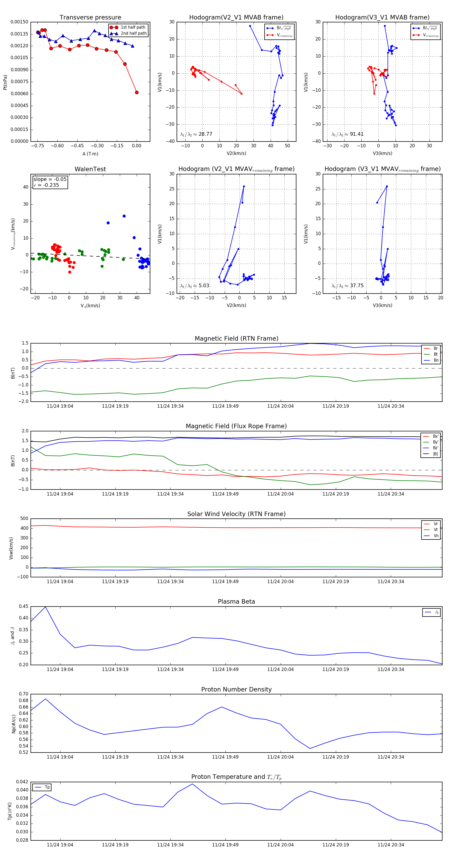Click the "Tp(10⁶K)" y-axis label
The width and height of the screenshot is (473, 868).
(x=10, y=811)
